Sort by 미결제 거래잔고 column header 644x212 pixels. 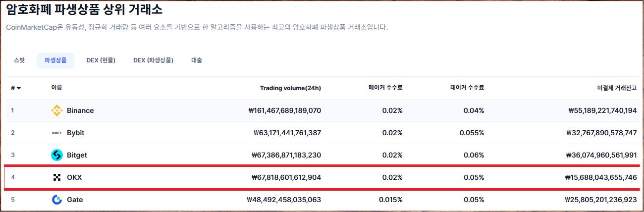click(x=617, y=88)
